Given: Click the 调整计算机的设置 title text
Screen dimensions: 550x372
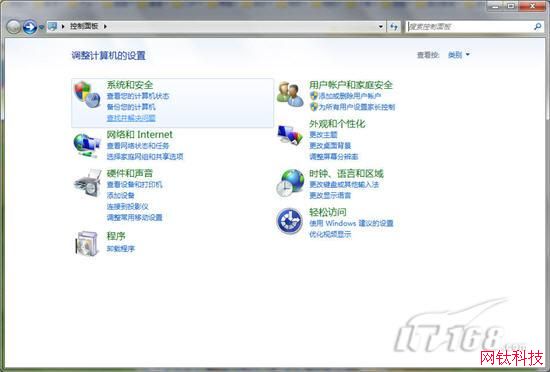Looking at the screenshot, I should (x=108, y=55).
